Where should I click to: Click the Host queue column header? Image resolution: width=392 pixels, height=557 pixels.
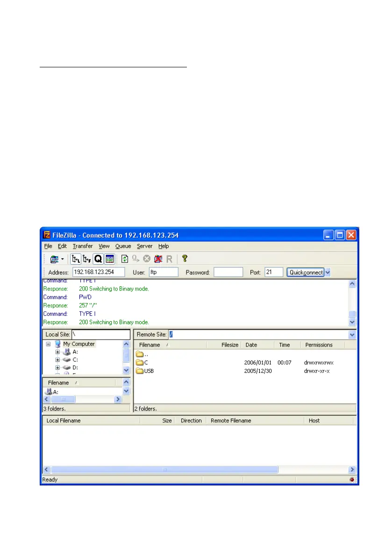(329, 420)
